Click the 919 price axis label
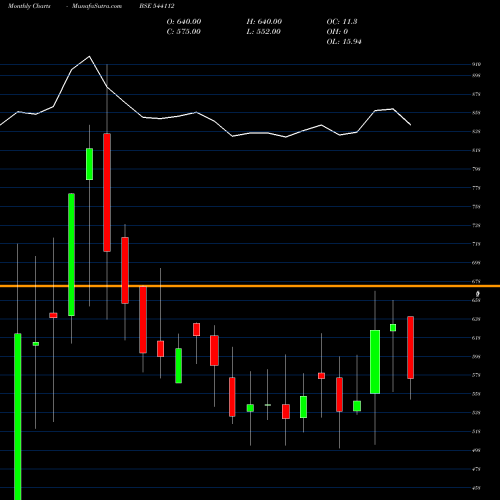This screenshot has width=500, height=500. click(476, 64)
